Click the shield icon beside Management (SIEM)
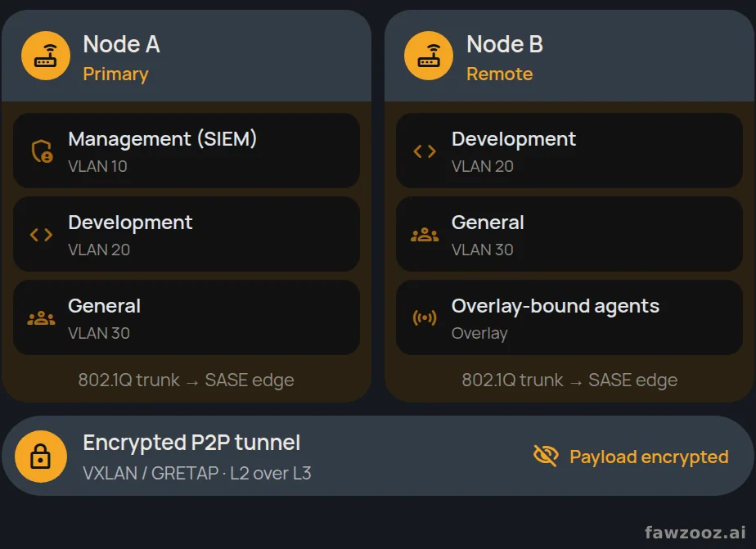This screenshot has width=756, height=549. click(42, 151)
